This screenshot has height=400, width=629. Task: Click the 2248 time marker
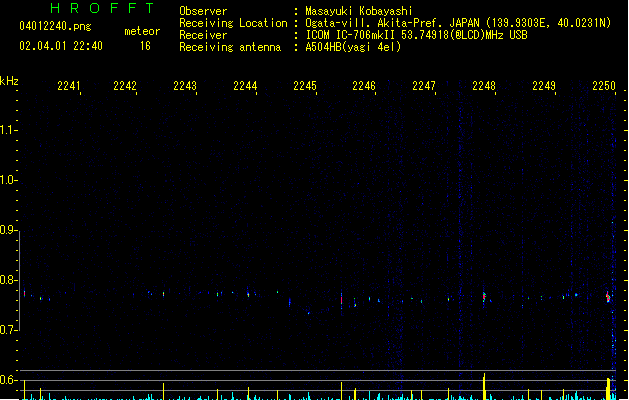(484, 86)
